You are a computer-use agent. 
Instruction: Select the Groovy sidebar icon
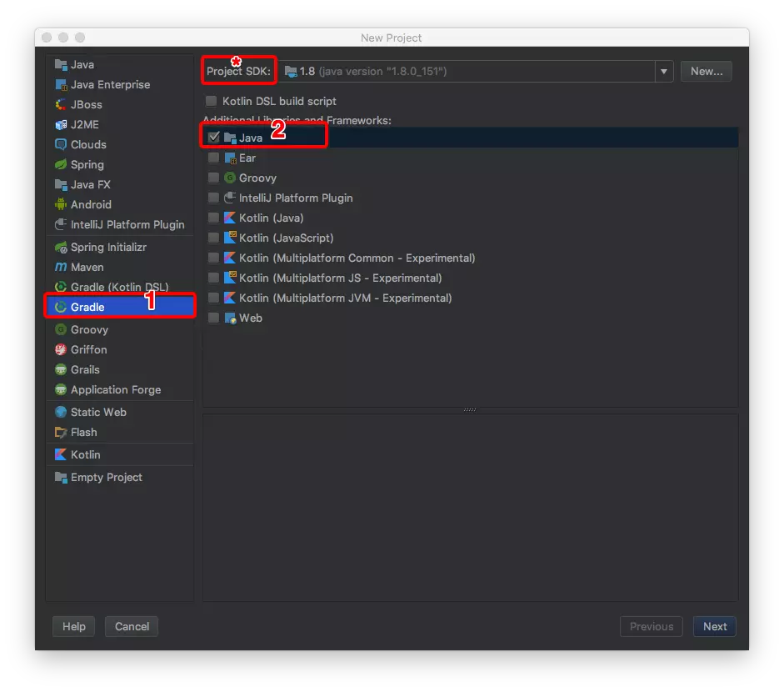click(61, 329)
